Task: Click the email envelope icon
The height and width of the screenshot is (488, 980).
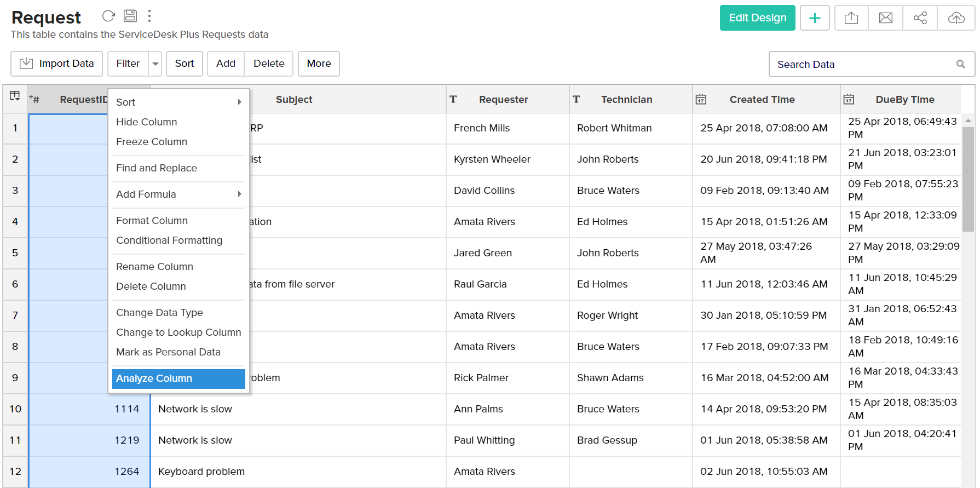Action: click(x=886, y=18)
